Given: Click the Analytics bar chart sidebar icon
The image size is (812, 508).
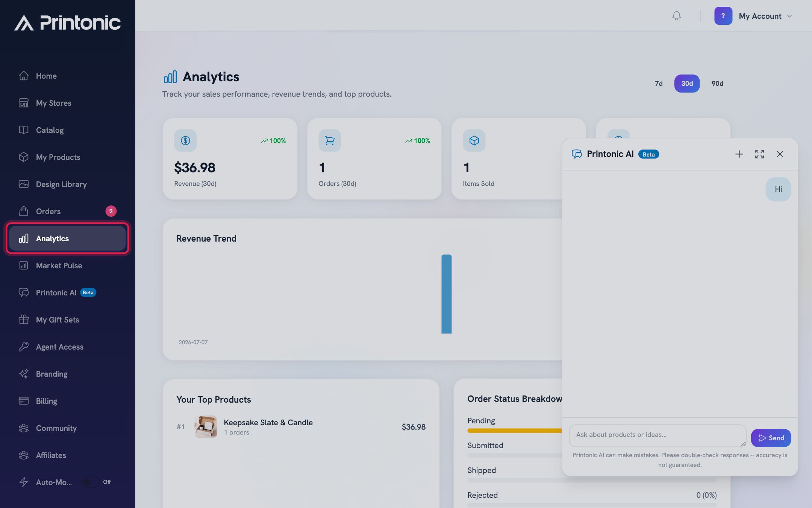Looking at the screenshot, I should (x=24, y=238).
